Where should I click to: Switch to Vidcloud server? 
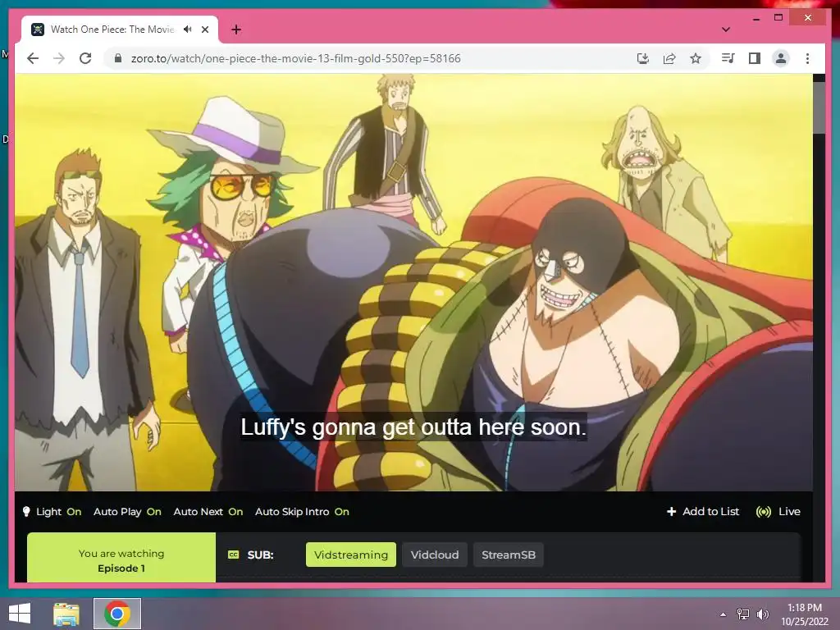[x=435, y=555]
